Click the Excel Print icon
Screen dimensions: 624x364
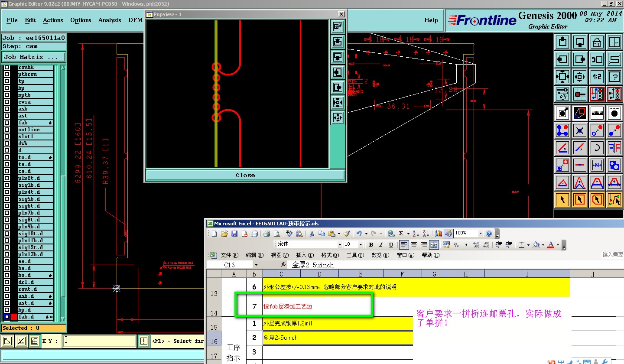pos(267,234)
